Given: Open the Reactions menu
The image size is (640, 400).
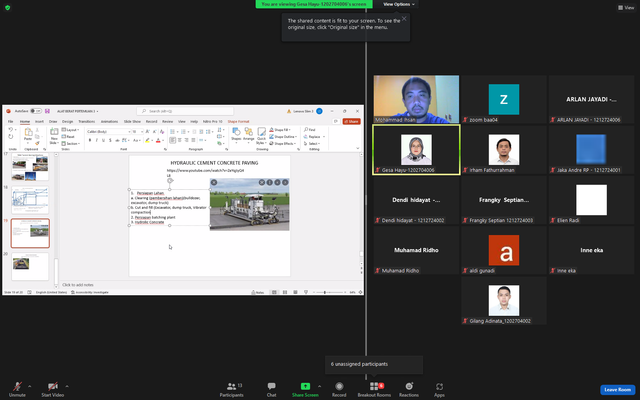Looking at the screenshot, I should (409, 389).
